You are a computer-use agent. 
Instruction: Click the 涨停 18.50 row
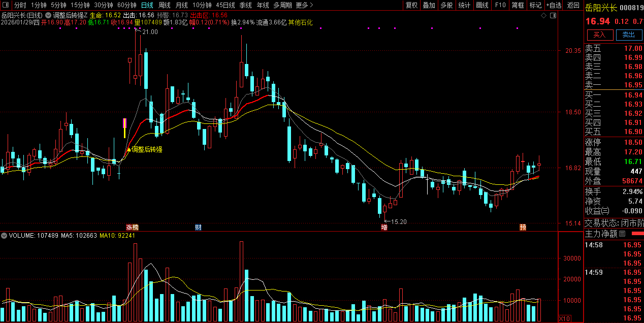click(x=614, y=142)
